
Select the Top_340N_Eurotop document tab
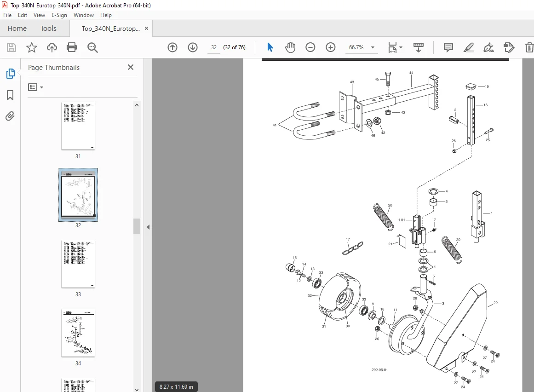pos(111,29)
